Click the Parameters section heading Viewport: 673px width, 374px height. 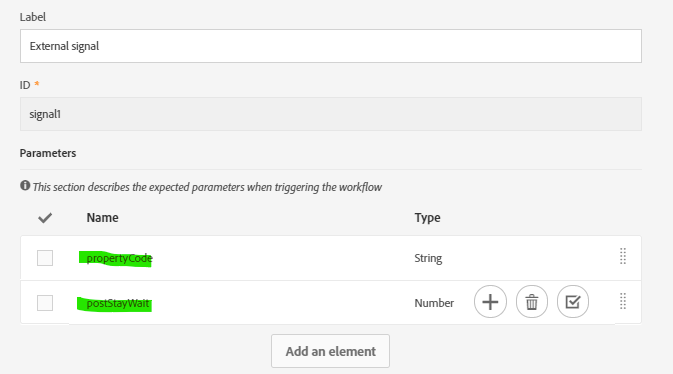click(x=48, y=153)
